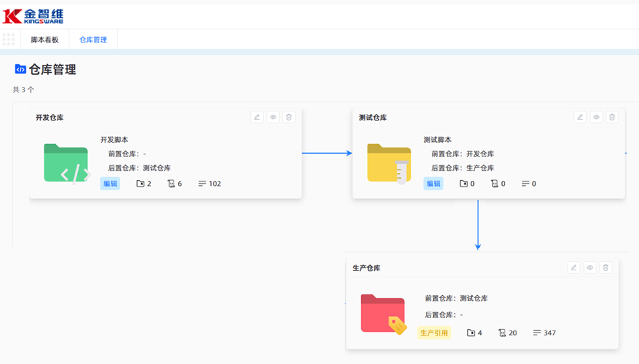This screenshot has width=639, height=364.
Task: Delete 开发仓库 with the trash icon
Action: (x=289, y=117)
